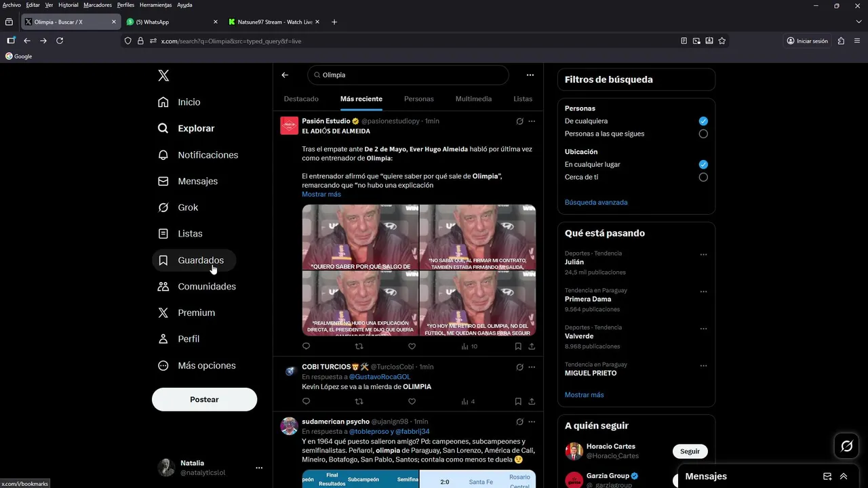868x488 pixels.
Task: Click the X logo in the sidebar
Action: pos(163,75)
